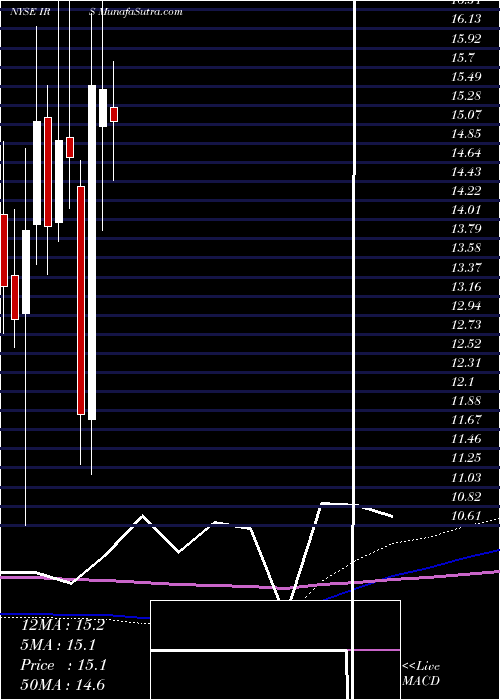Click the 50MA : 14.6 readout
This screenshot has height=700, width=500.
(63, 685)
